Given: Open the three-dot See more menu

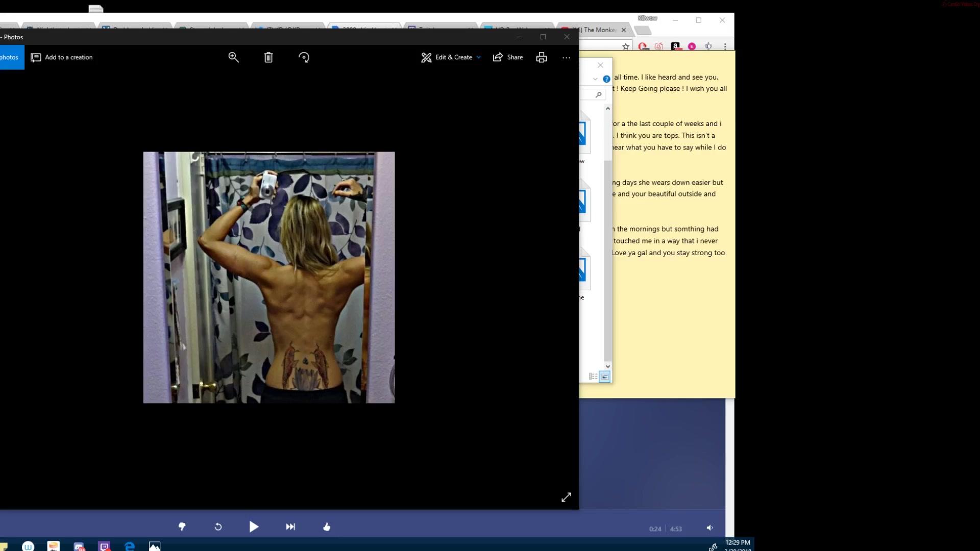Looking at the screenshot, I should pos(566,58).
